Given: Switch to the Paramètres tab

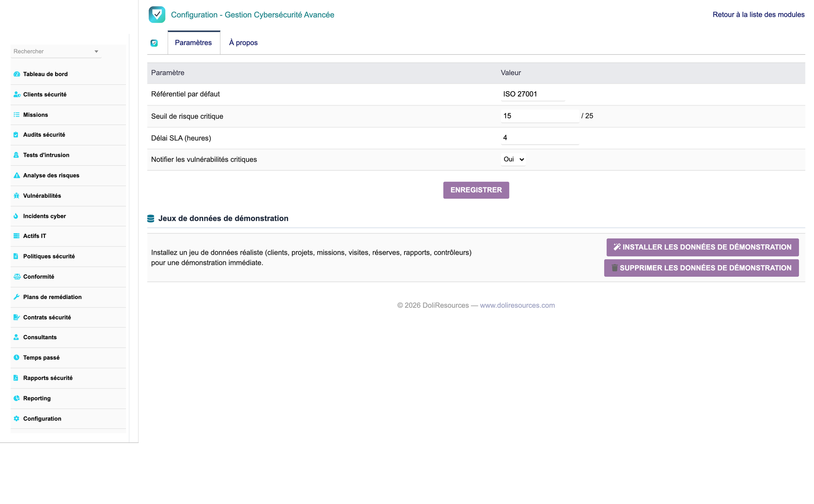Looking at the screenshot, I should tap(193, 43).
